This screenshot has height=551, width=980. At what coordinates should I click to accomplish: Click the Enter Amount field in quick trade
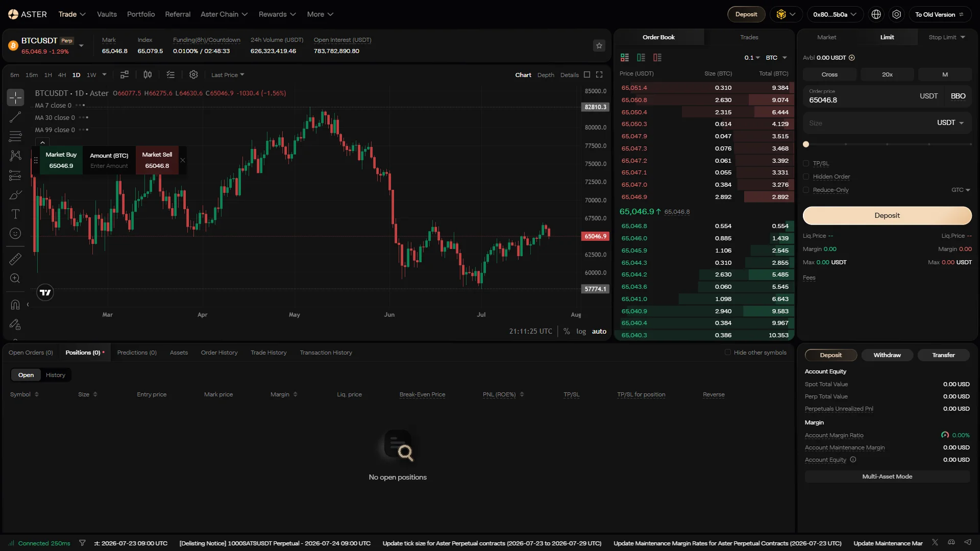point(109,166)
